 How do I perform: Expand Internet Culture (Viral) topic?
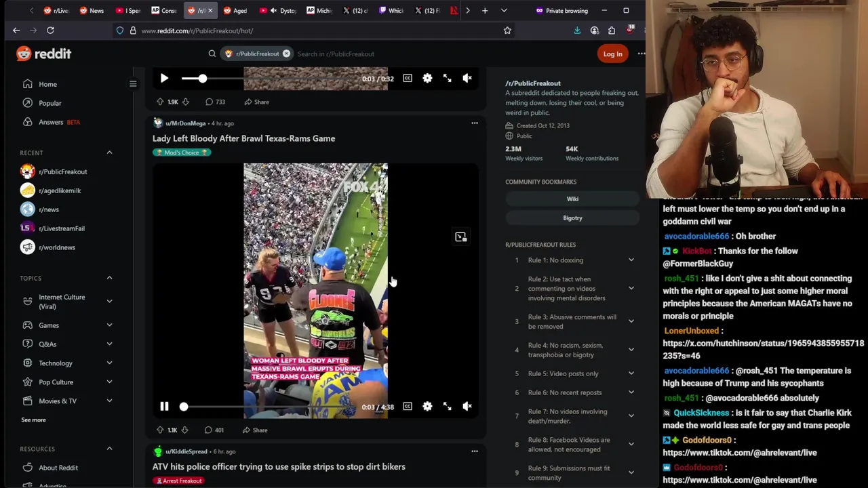click(109, 302)
